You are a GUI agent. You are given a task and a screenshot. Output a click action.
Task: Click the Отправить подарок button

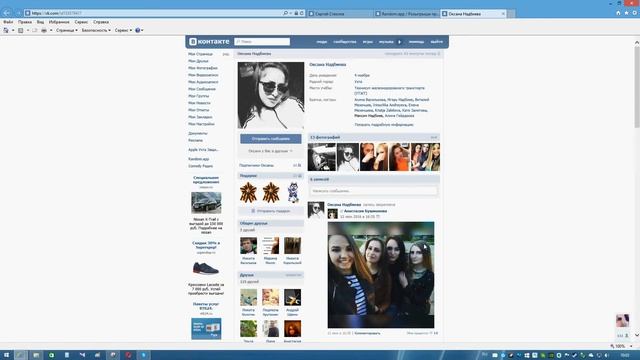click(271, 211)
